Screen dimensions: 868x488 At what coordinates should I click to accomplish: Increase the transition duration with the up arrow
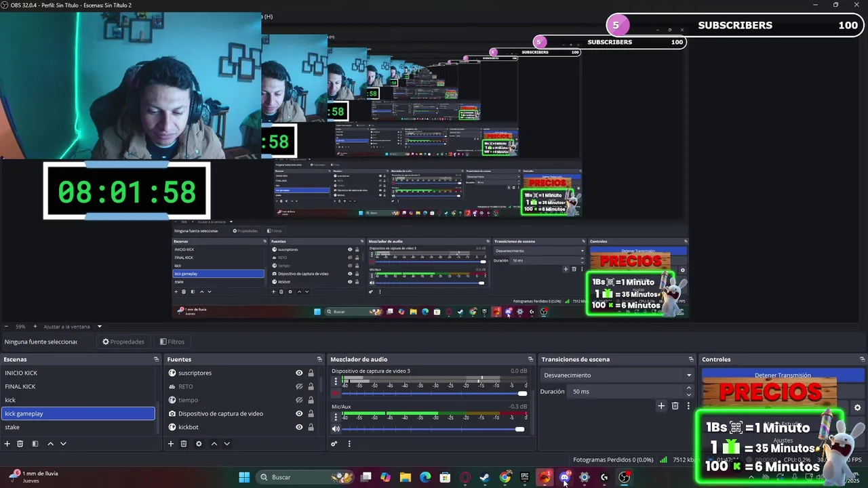point(689,388)
